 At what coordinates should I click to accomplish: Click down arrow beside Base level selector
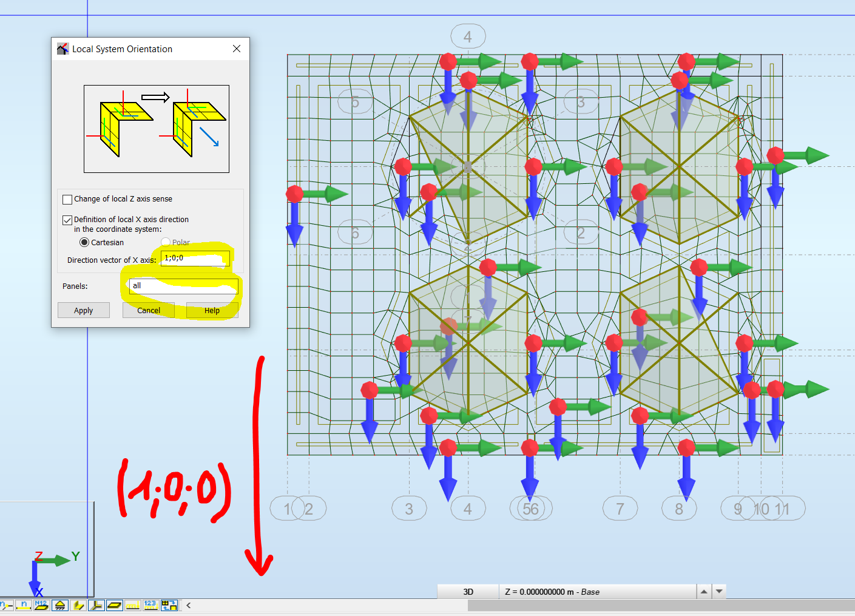pos(718,591)
